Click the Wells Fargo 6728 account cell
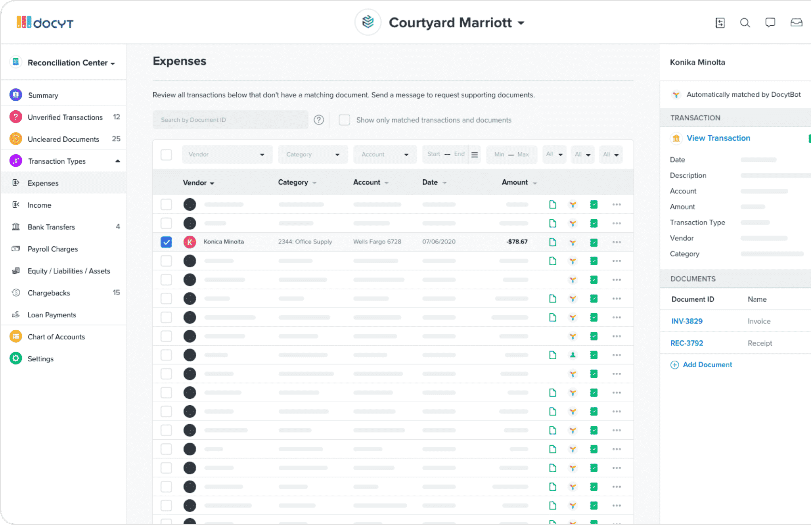The image size is (812, 525). pyautogui.click(x=377, y=241)
